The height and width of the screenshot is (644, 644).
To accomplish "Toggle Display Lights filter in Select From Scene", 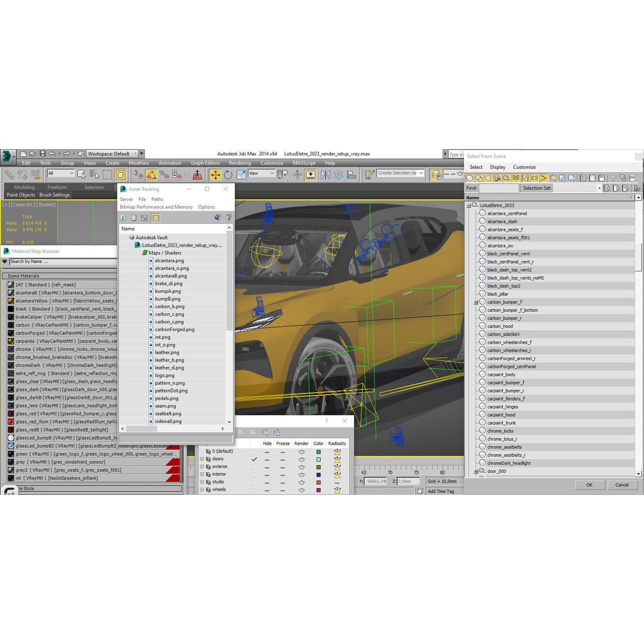I will point(488,178).
